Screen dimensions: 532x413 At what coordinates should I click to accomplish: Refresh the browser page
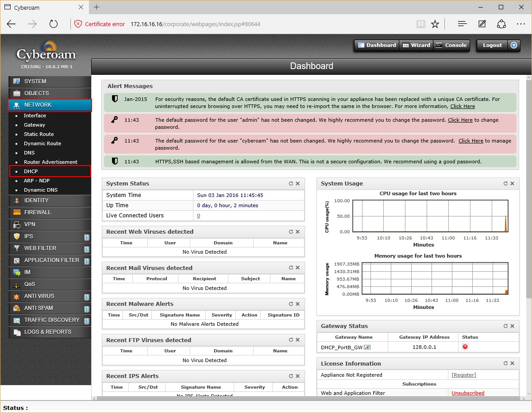coord(54,24)
